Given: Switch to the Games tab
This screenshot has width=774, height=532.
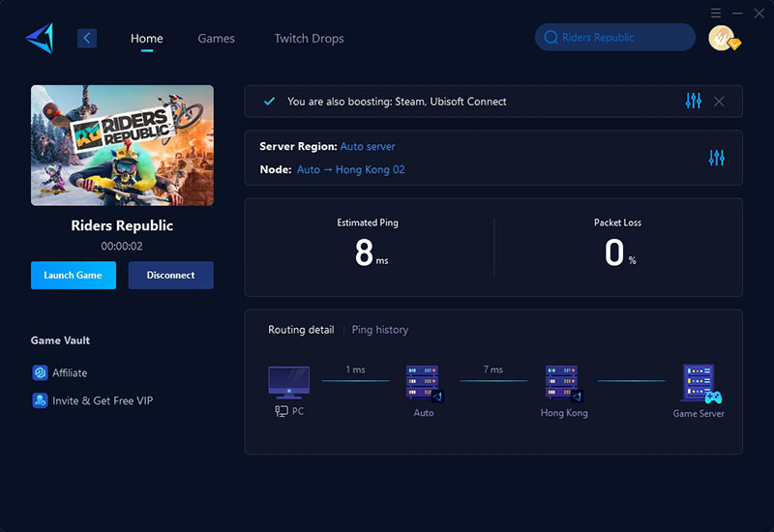Looking at the screenshot, I should [x=216, y=39].
